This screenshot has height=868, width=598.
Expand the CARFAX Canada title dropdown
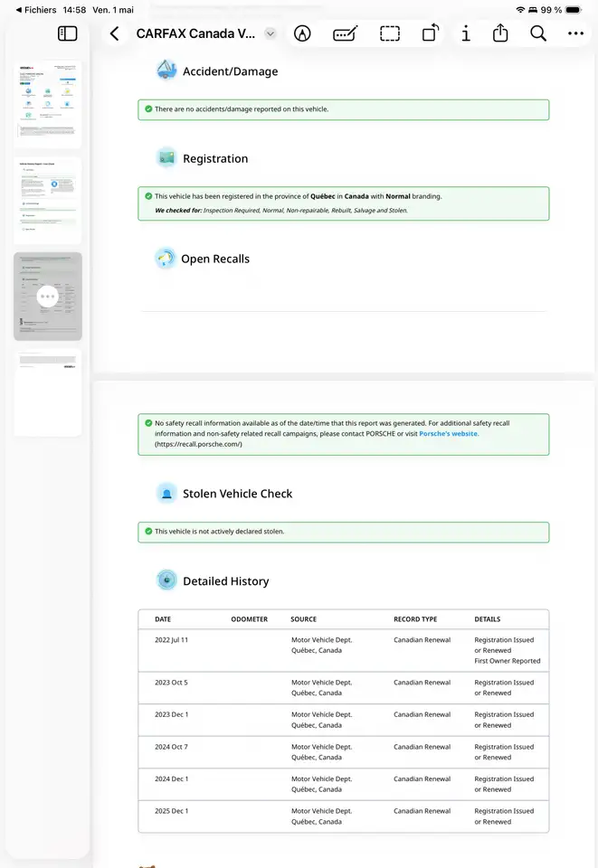(x=271, y=33)
